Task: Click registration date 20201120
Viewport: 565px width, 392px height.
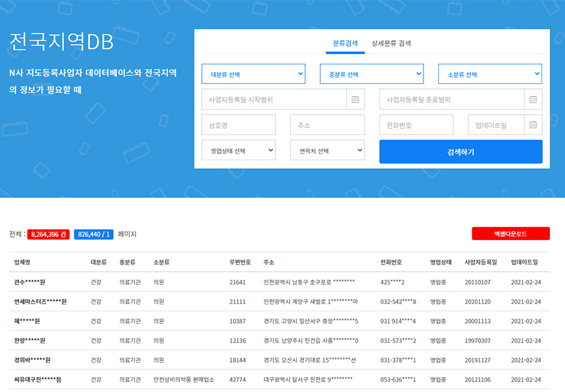Action: point(477,302)
